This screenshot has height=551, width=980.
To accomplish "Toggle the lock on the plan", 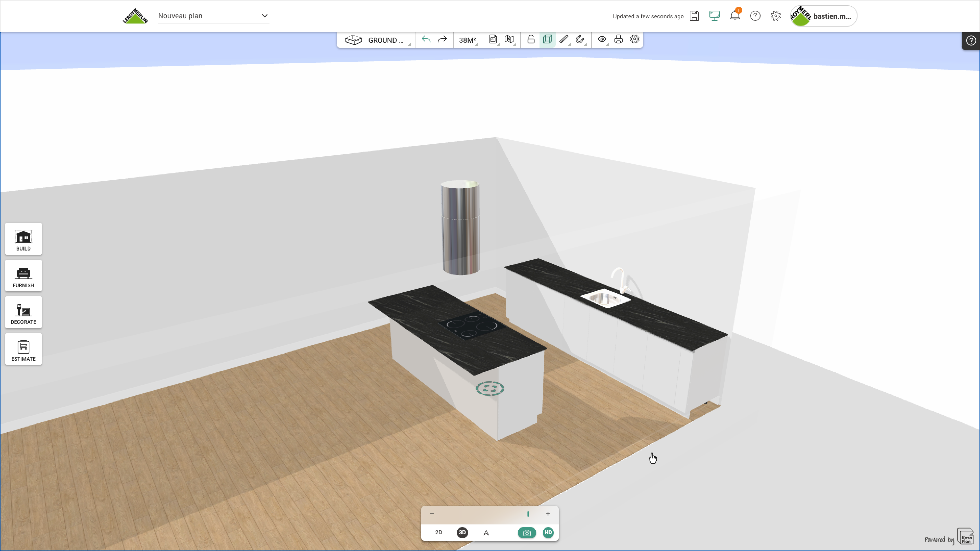I will [531, 40].
